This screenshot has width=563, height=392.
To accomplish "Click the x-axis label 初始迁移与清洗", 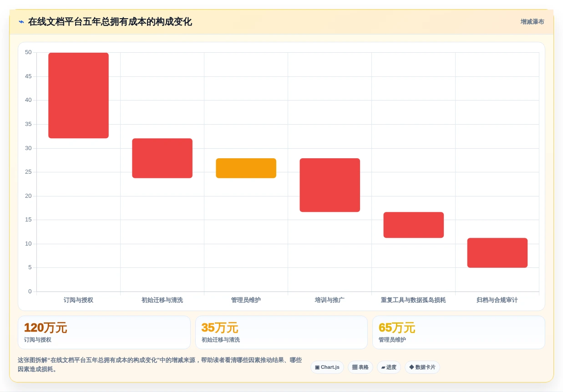I will (162, 300).
